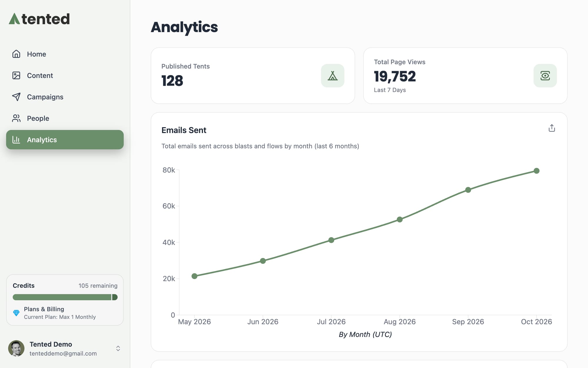Click the Oct 2026 data point
This screenshot has height=368, width=588.
tap(537, 171)
